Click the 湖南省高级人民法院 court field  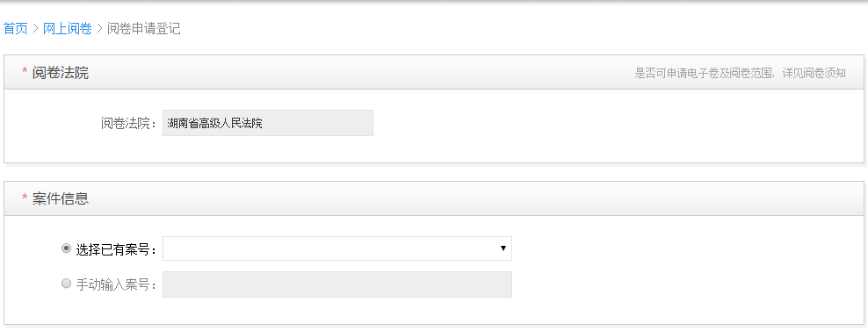[x=268, y=123]
